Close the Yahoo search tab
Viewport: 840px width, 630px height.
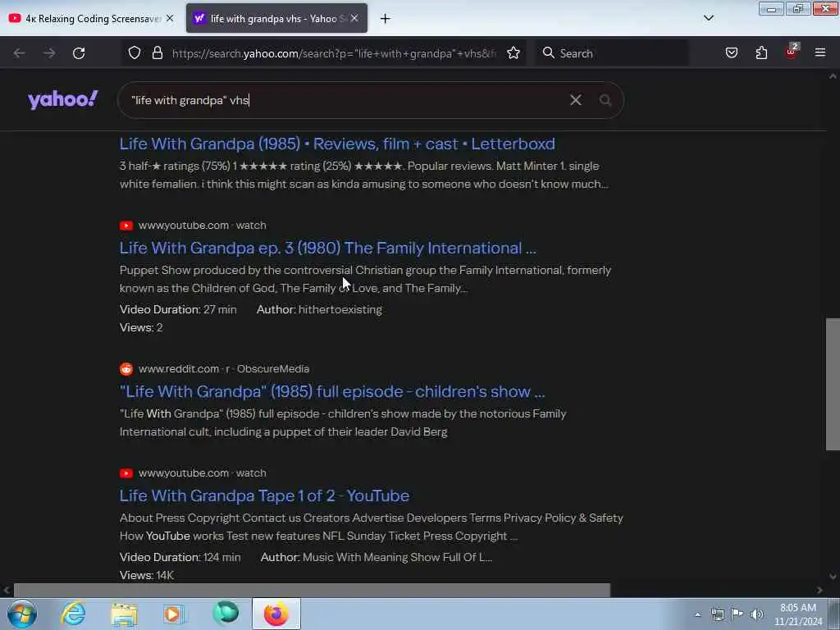[354, 18]
